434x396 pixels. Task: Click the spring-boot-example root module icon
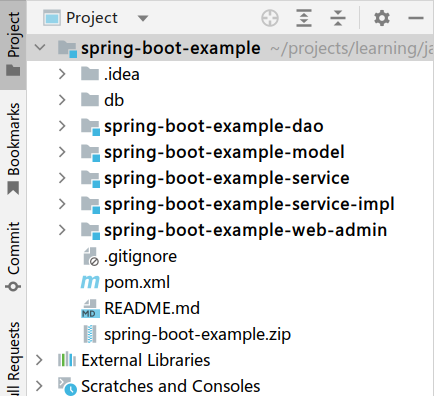pyautogui.click(x=68, y=49)
